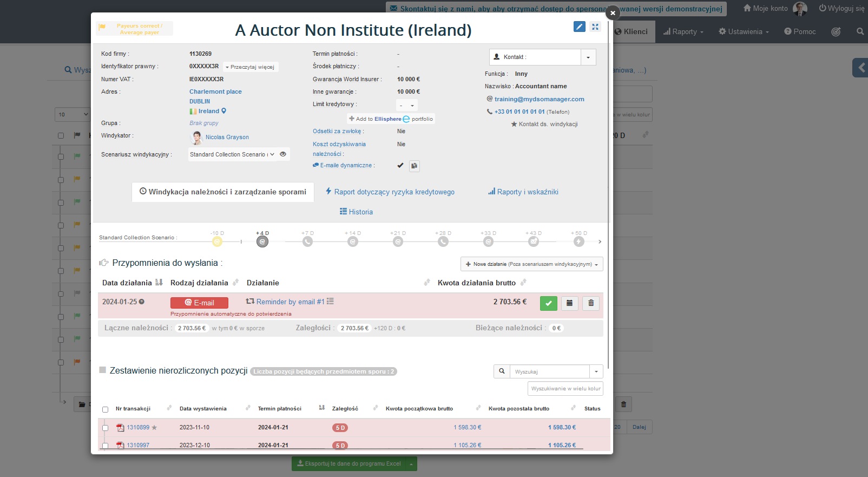868x477 pixels.
Task: Click the expand fullscreen icon in header
Action: [595, 27]
